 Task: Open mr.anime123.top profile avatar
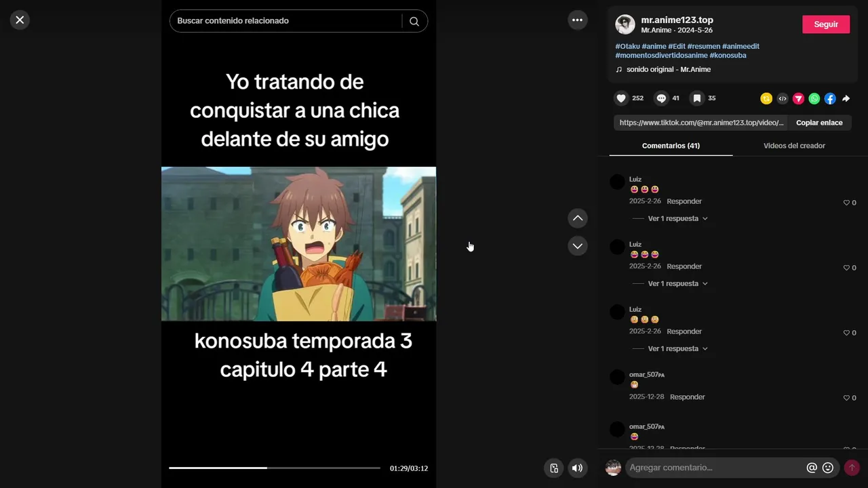click(x=625, y=24)
